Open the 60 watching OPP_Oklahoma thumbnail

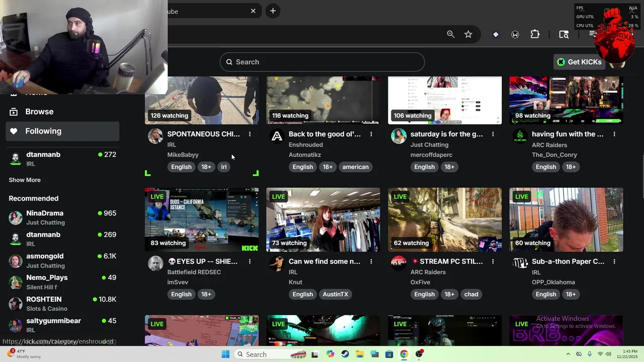tap(566, 220)
